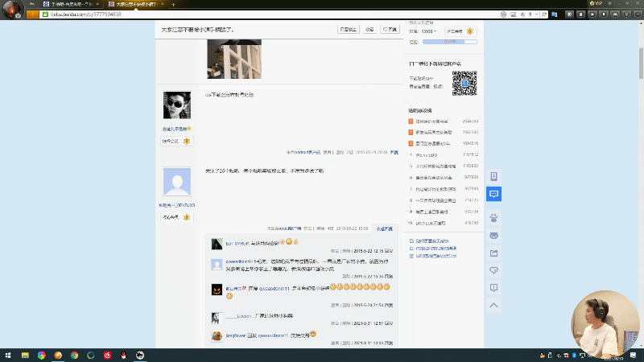Click the heart favorite icon in sidebar
Viewport: 644px width, 362px height.
(x=493, y=270)
